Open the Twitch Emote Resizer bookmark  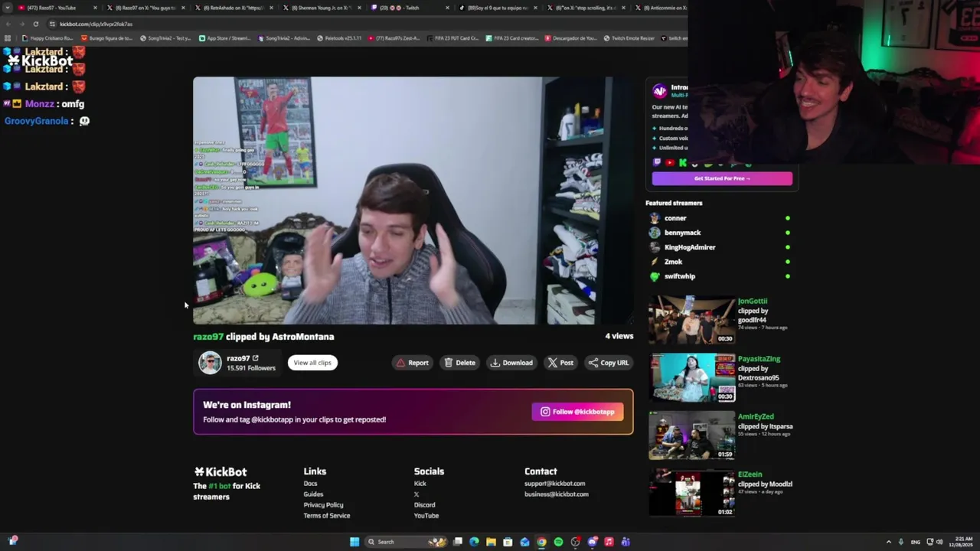point(629,38)
